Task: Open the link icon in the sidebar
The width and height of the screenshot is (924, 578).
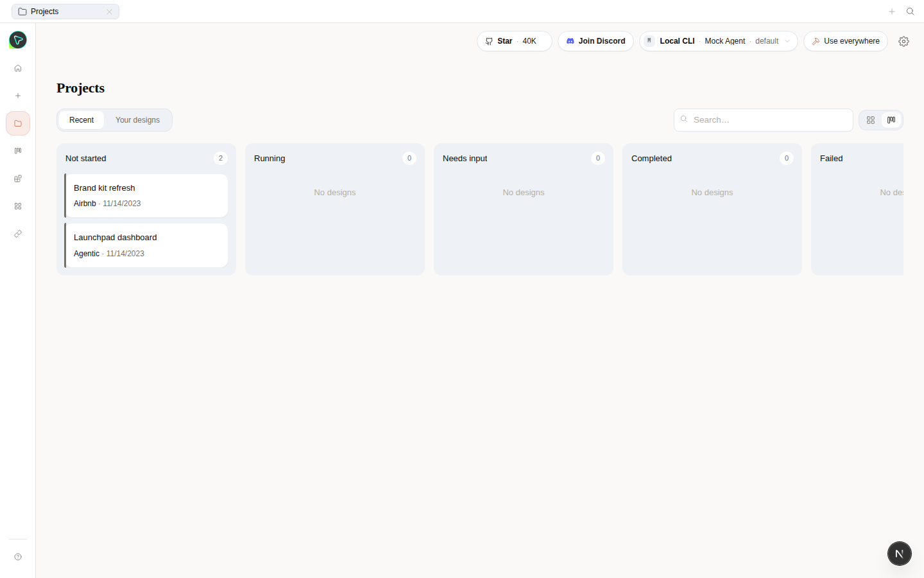Action: click(x=18, y=234)
